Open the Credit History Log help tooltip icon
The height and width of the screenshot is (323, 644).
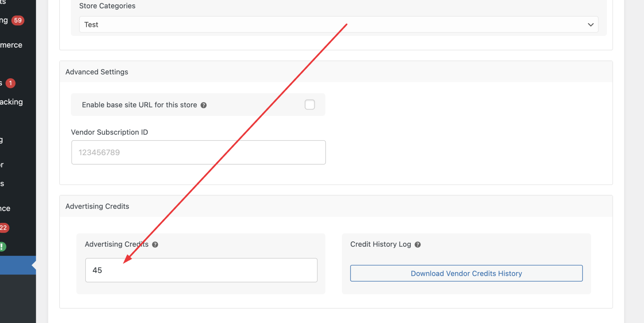point(418,244)
